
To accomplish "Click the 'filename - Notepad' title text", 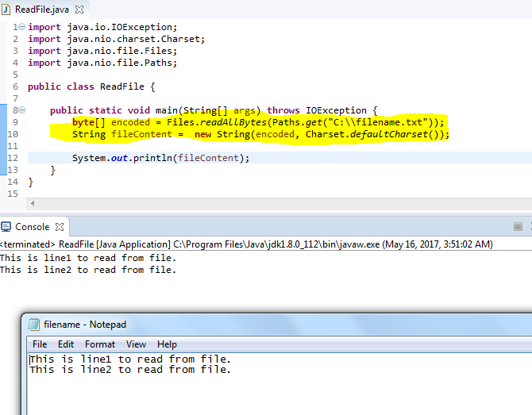I will pos(85,325).
